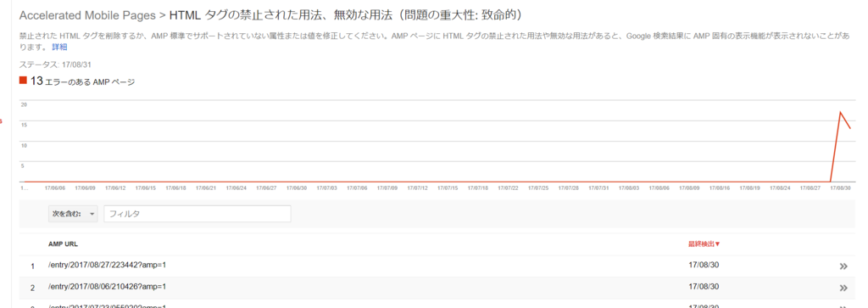Open the 次を含む filter dropdown
The image size is (868, 308).
pos(73,214)
